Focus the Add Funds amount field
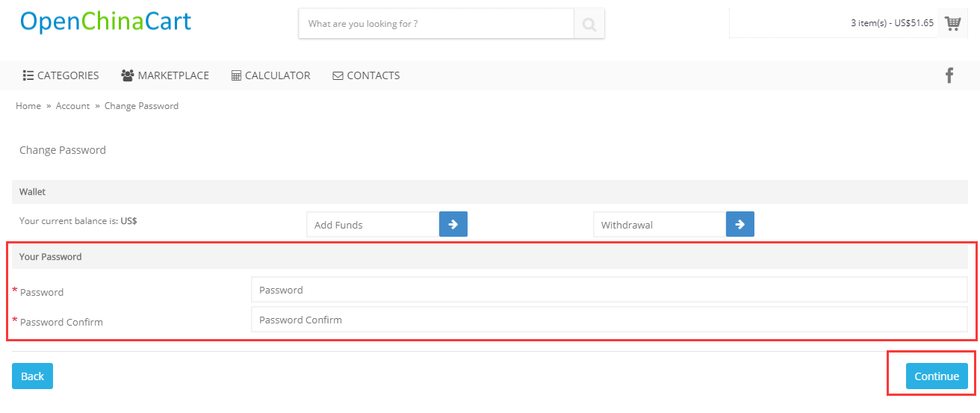The width and height of the screenshot is (980, 413). point(373,224)
